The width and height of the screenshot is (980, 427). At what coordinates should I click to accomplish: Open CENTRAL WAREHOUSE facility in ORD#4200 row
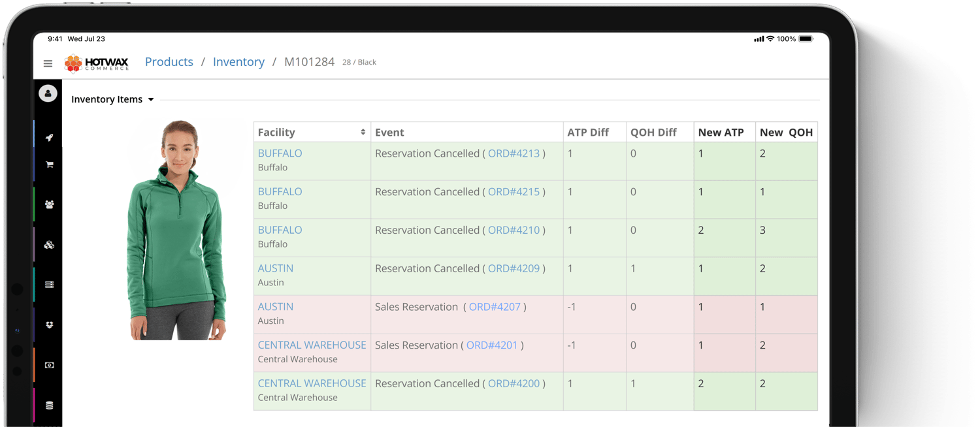pos(312,384)
